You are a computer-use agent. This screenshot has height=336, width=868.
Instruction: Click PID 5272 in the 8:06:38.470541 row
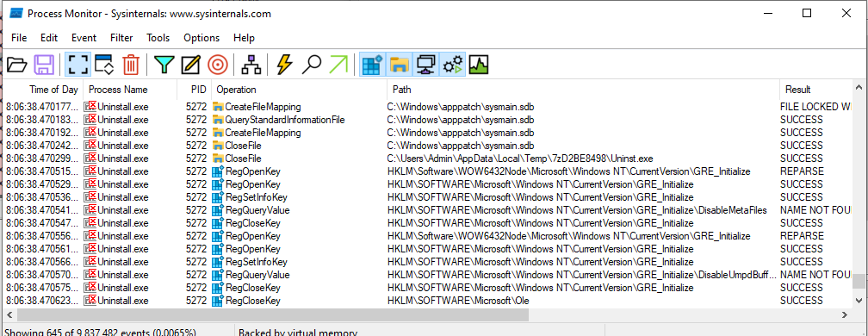pyautogui.click(x=196, y=210)
